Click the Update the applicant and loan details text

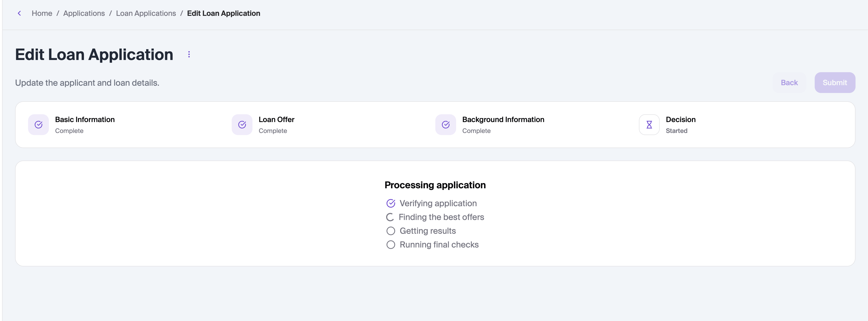tap(87, 83)
